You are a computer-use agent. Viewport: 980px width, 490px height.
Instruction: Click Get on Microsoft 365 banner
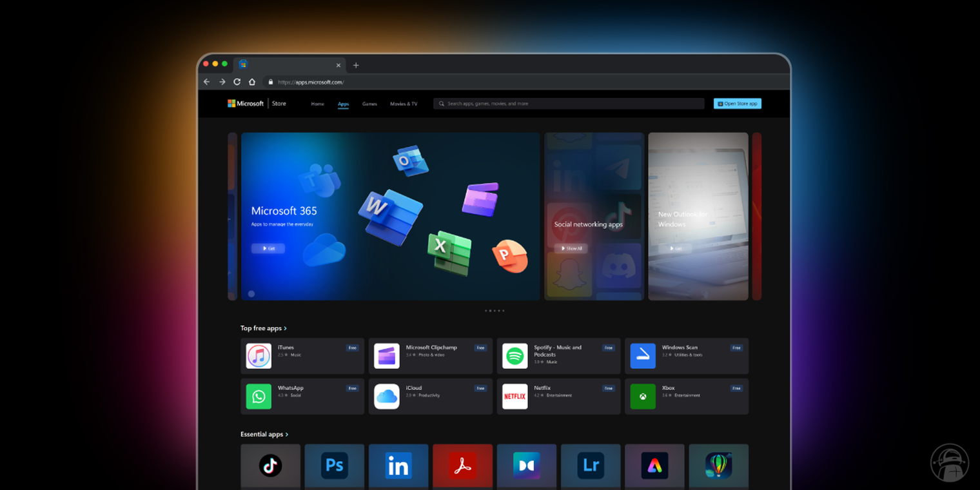pos(268,248)
